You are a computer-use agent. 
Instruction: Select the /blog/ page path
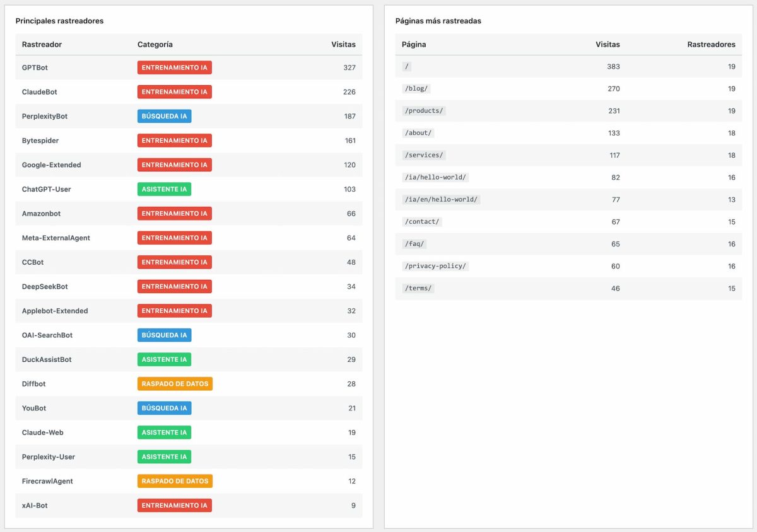click(416, 89)
